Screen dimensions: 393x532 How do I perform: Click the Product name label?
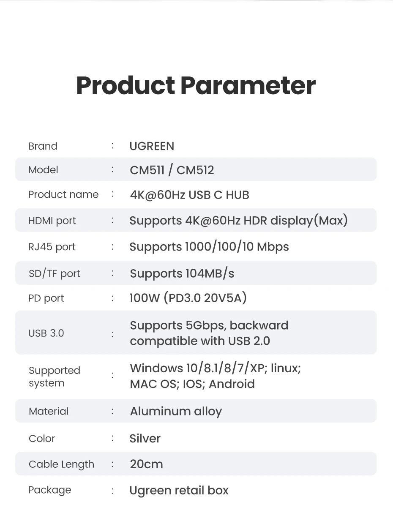pyautogui.click(x=63, y=194)
